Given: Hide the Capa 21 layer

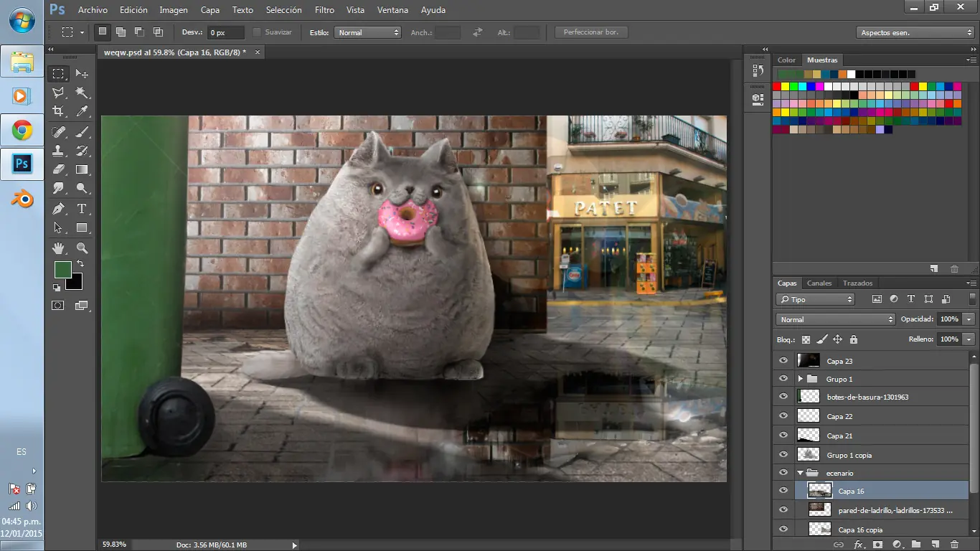Looking at the screenshot, I should click(783, 435).
